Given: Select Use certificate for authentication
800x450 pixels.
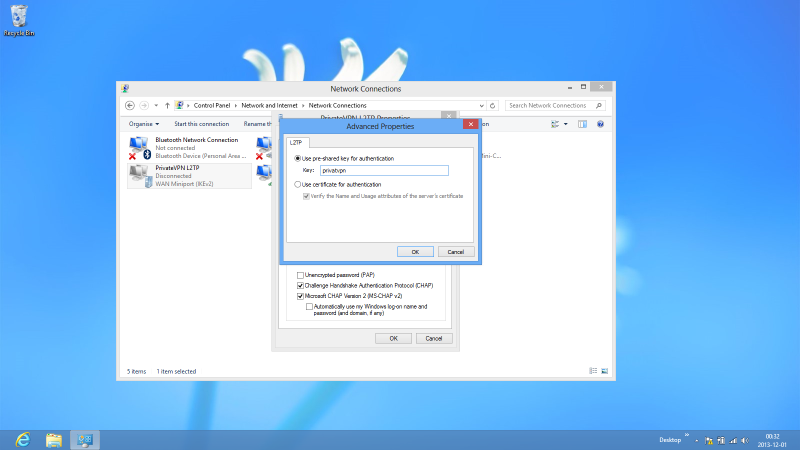Looking at the screenshot, I should point(298,185).
